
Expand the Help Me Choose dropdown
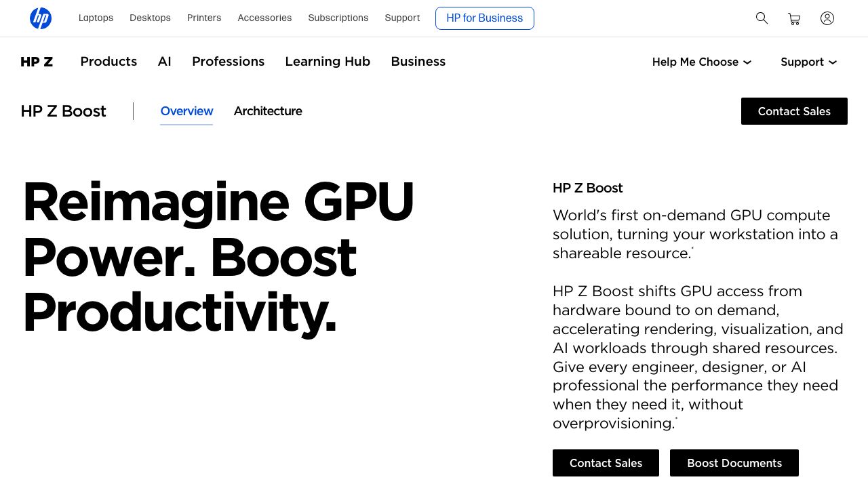click(702, 62)
